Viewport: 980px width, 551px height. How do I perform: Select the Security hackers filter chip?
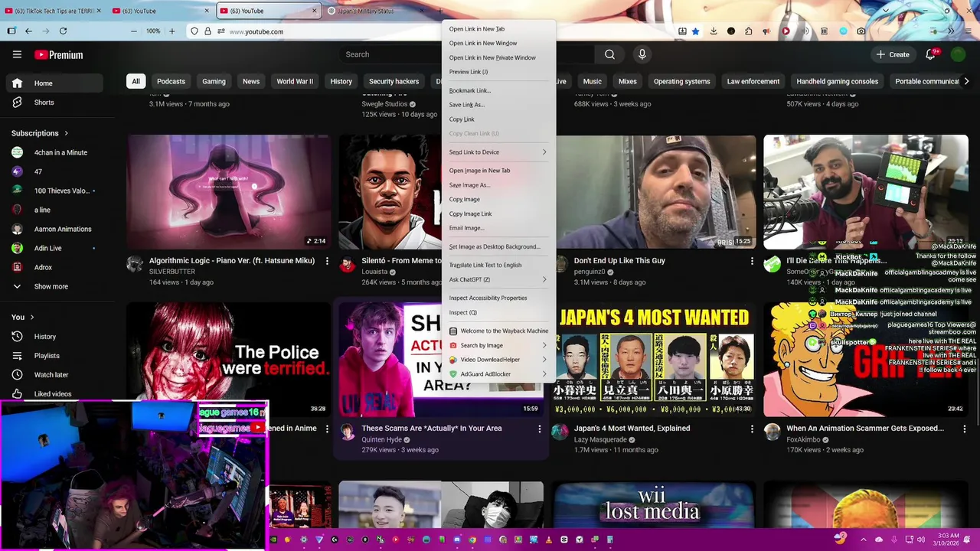pyautogui.click(x=394, y=81)
